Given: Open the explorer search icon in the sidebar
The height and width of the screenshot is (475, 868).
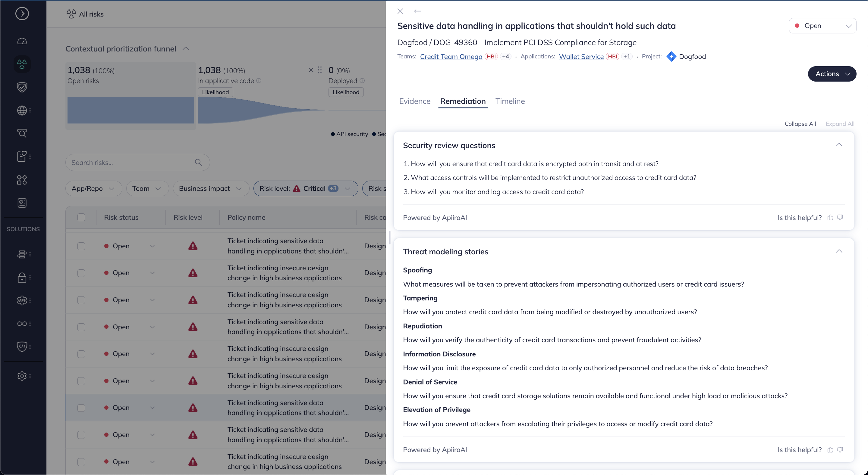Looking at the screenshot, I should pyautogui.click(x=22, y=133).
